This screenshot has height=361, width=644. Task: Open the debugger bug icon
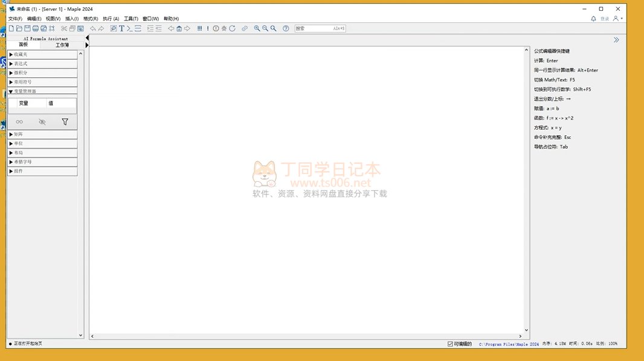pos(224,28)
